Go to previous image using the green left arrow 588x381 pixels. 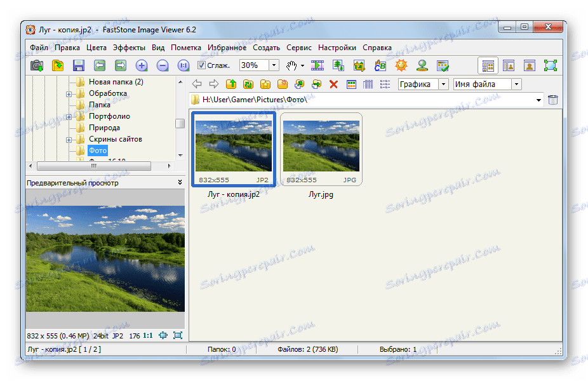click(99, 65)
